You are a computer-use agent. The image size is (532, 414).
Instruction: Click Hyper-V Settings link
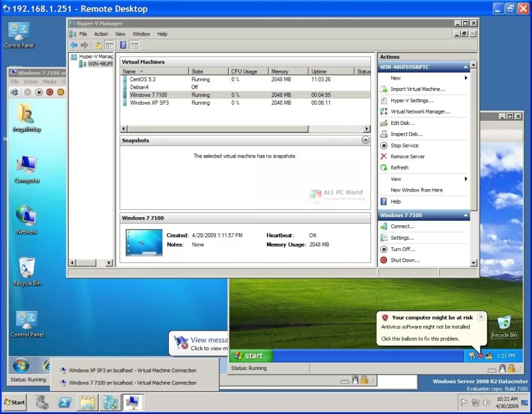tap(412, 101)
